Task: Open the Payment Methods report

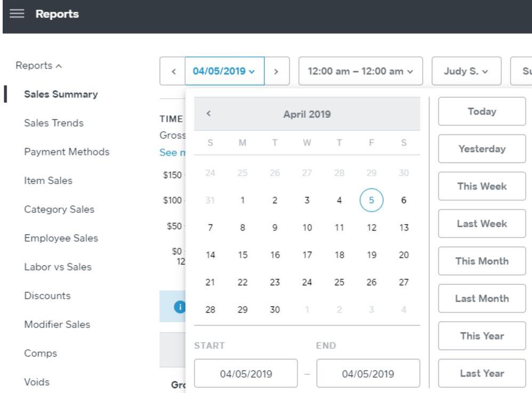Action: point(67,152)
